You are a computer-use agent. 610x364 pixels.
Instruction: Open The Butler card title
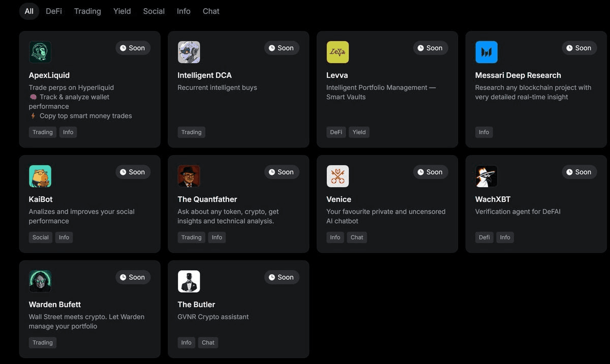(196, 305)
